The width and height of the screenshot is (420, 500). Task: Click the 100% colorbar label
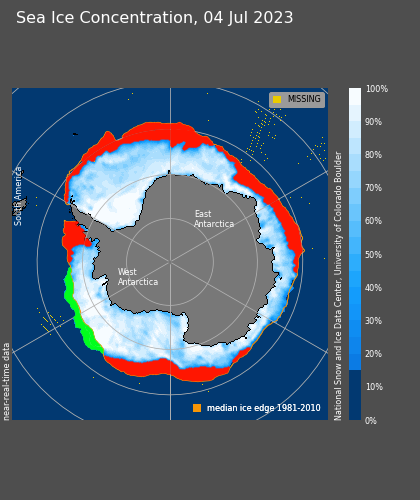(x=377, y=89)
